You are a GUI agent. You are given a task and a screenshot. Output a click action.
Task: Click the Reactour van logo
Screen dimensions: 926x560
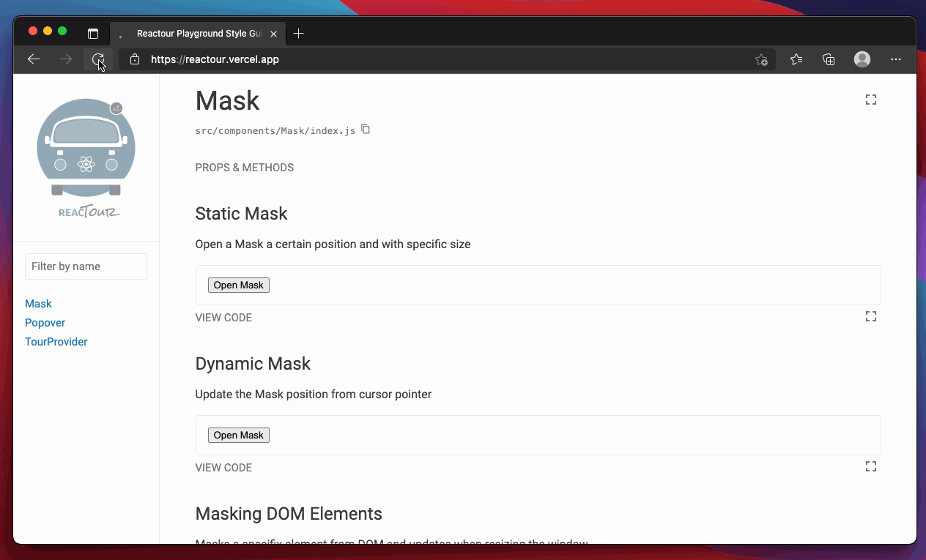(86, 158)
